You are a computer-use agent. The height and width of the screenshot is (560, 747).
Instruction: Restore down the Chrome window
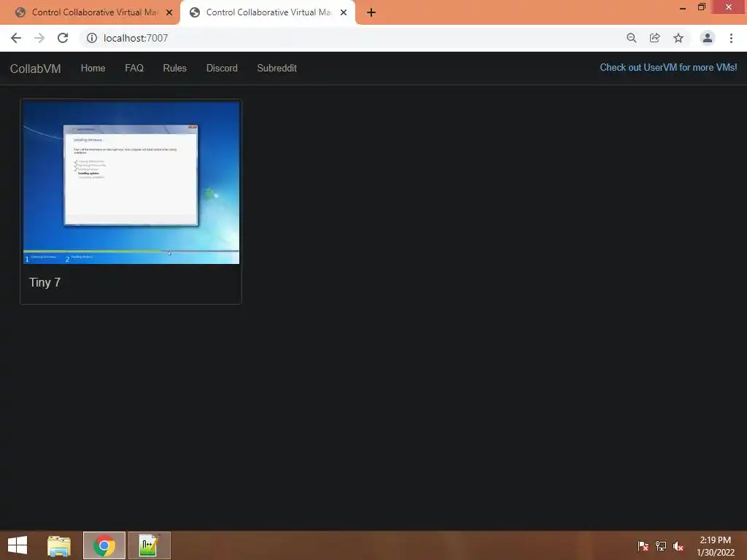(x=702, y=7)
